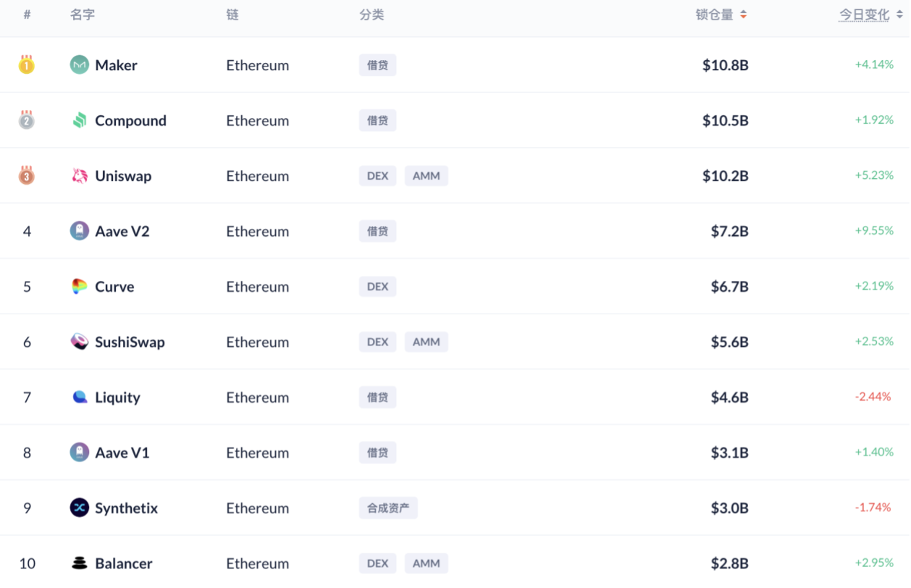
Task: Click the Aave V2 ghost icon
Action: point(79,231)
